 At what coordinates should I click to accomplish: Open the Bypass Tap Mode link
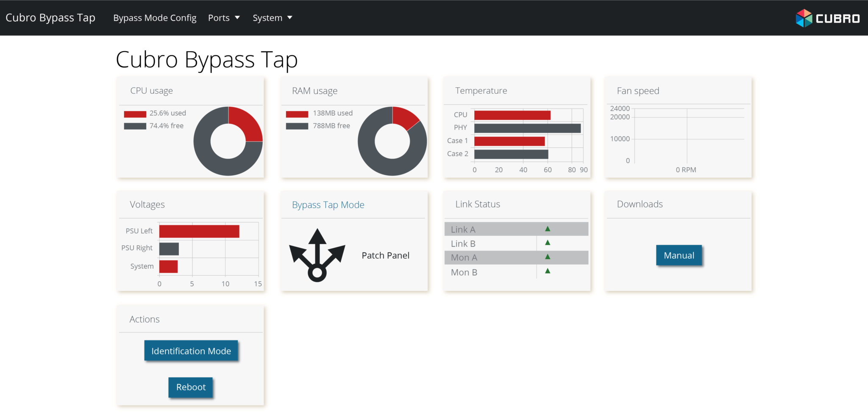pyautogui.click(x=328, y=205)
